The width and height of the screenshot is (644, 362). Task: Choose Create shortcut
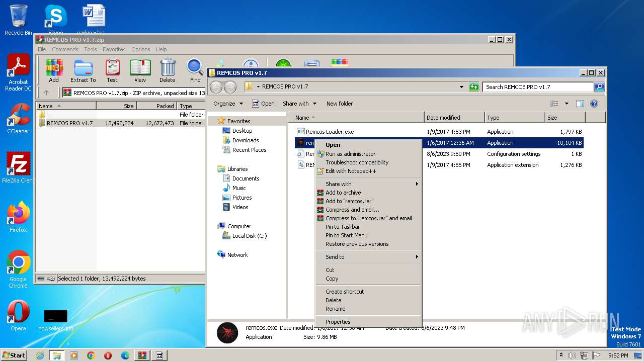[x=368, y=292]
